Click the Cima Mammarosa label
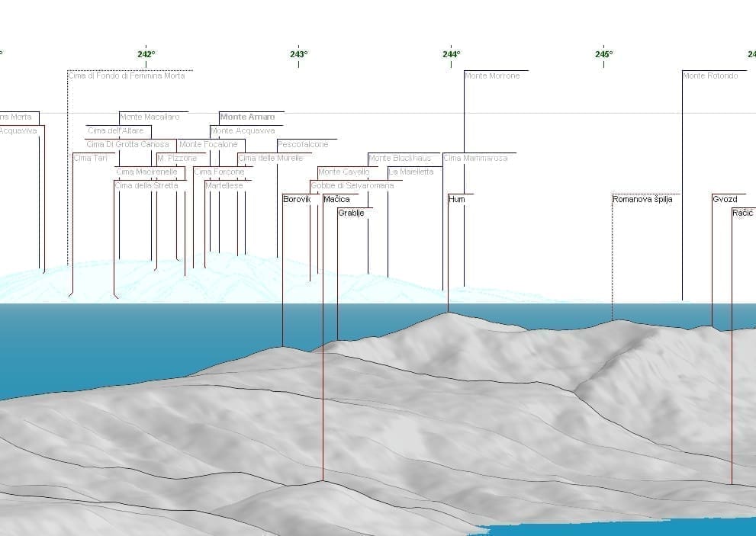 (475, 159)
